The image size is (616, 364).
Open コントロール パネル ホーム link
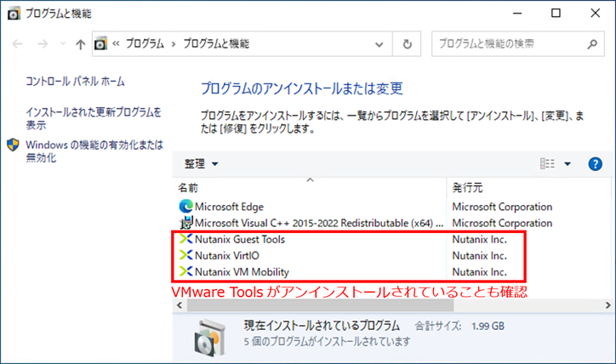(x=75, y=82)
